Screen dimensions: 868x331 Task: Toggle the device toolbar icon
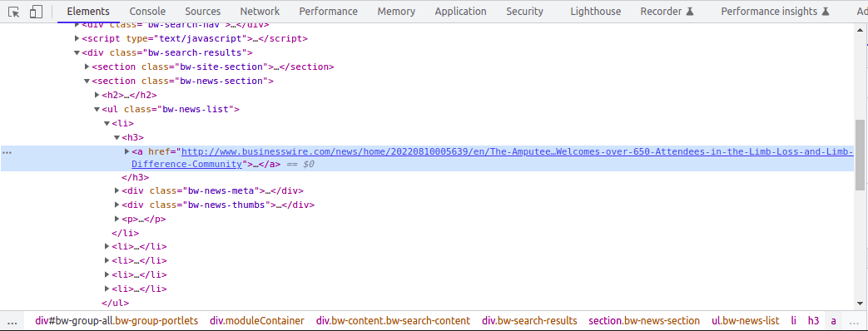pos(36,12)
